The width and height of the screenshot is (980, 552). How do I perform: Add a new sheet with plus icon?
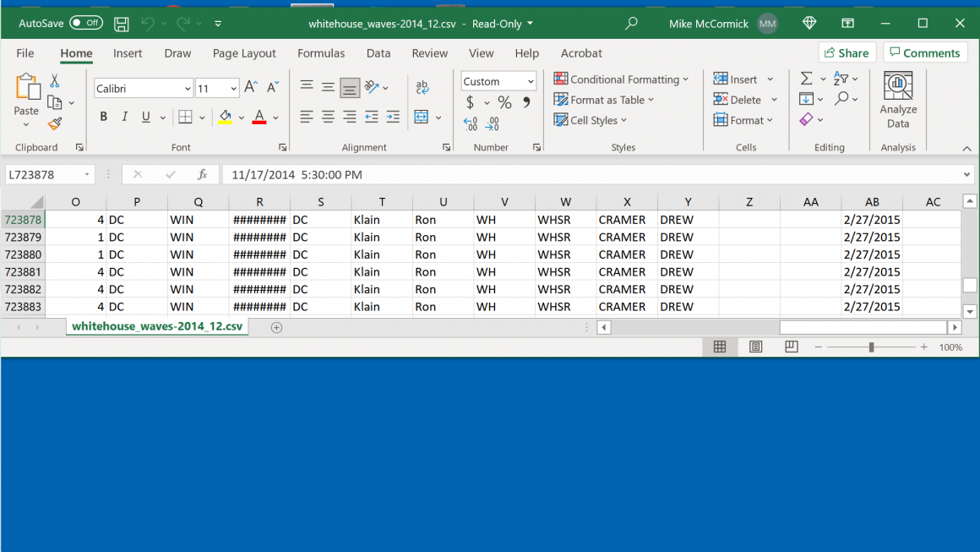pos(276,327)
